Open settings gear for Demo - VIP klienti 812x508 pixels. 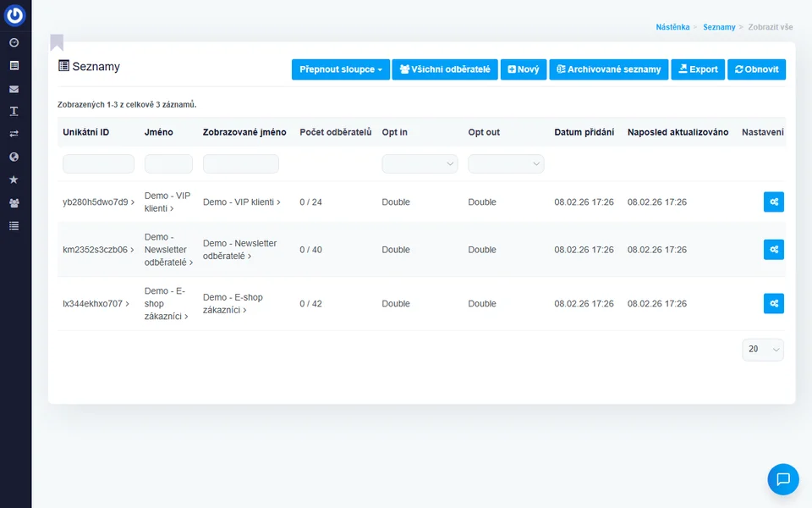coord(773,202)
